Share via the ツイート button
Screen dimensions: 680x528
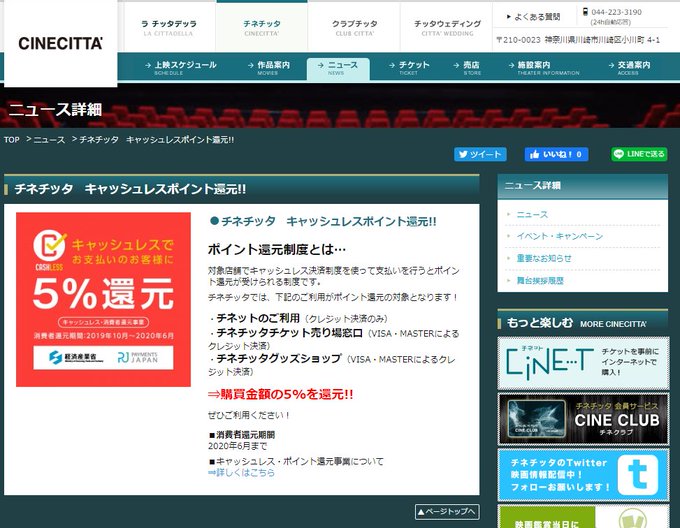click(480, 154)
